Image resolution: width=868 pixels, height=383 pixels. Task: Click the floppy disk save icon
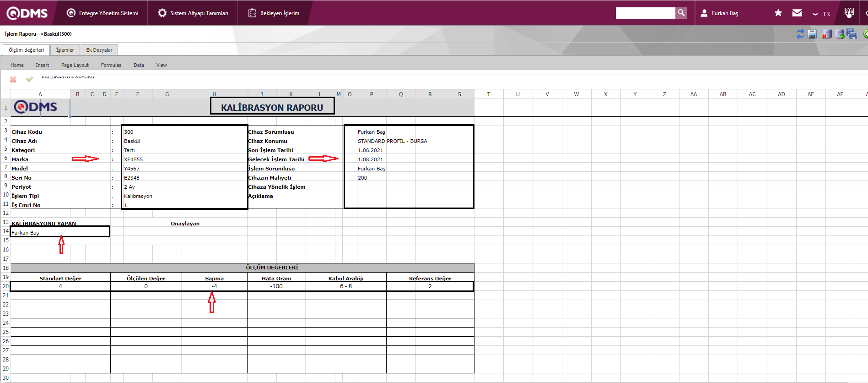812,34
